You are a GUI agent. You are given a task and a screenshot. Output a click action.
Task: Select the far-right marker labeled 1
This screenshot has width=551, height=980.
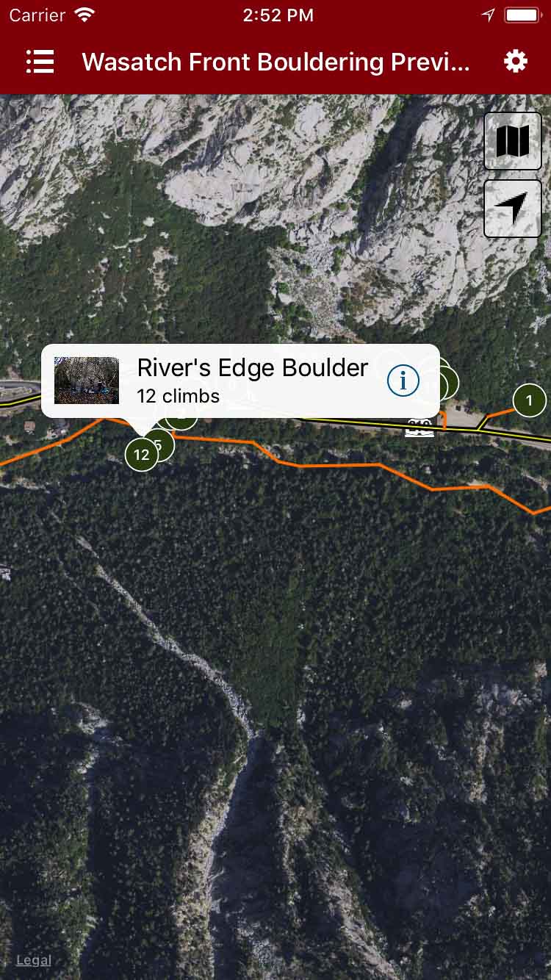coord(529,400)
